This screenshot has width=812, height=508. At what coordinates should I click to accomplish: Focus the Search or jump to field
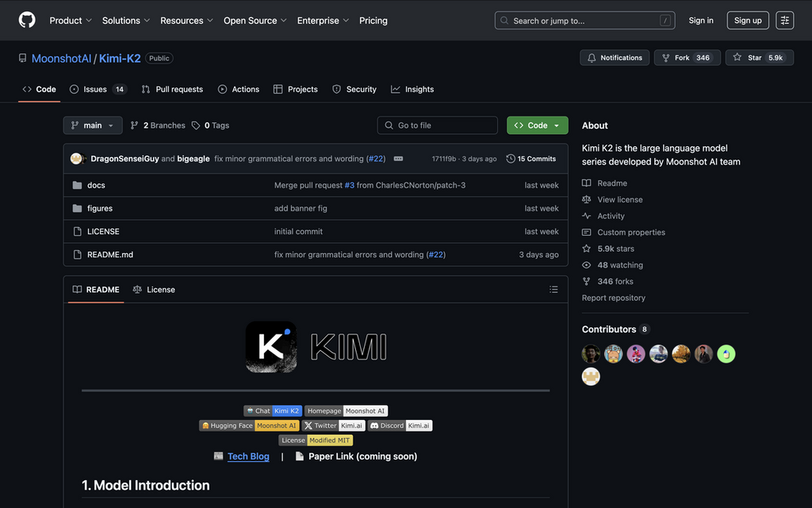[584, 21]
